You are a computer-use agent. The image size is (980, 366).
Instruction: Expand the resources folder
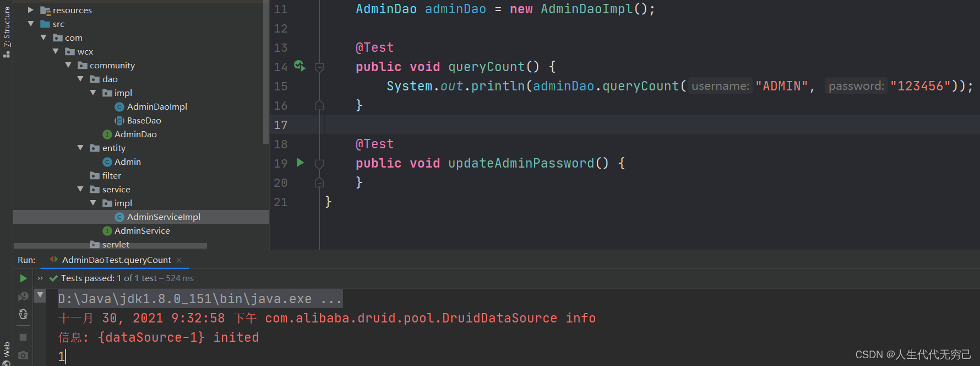pyautogui.click(x=31, y=10)
